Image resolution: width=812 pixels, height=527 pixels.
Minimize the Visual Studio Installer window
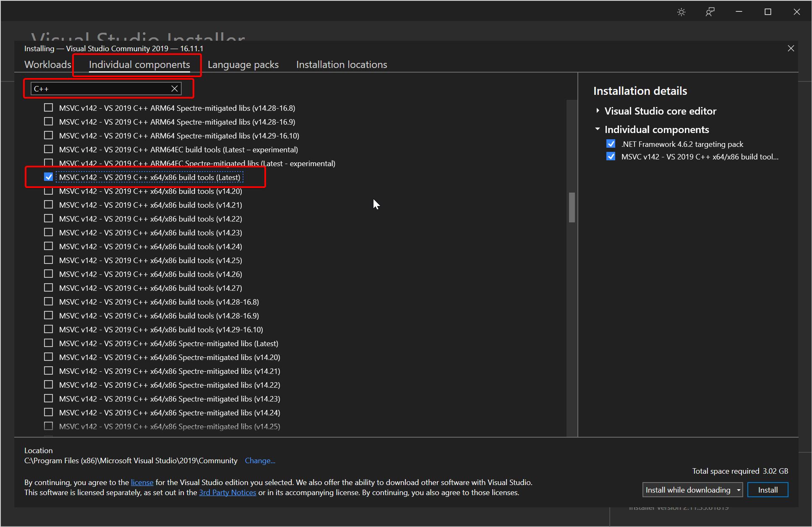tap(739, 12)
